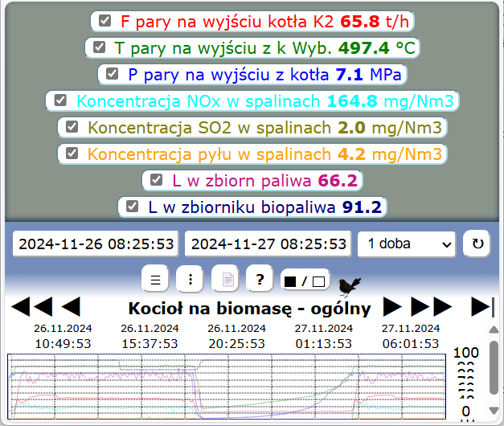Toggle the black/white background switch button
The height and width of the screenshot is (426, 504).
pos(304,281)
